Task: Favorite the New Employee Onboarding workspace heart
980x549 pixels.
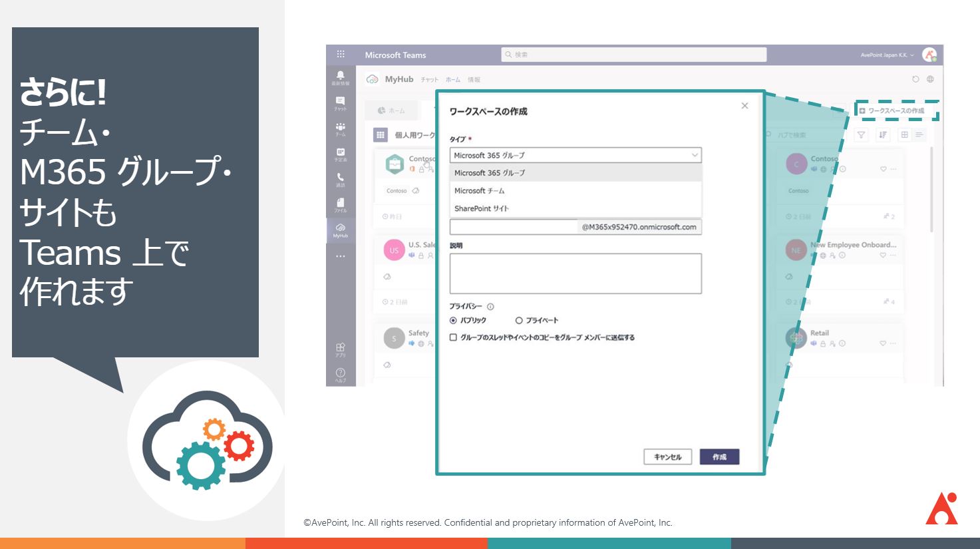Action: pos(884,255)
